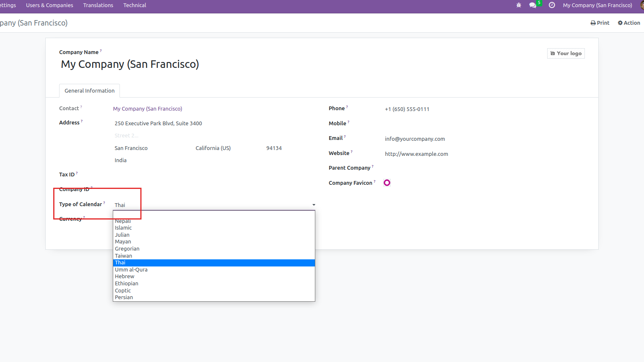The image size is (644, 362).
Task: Open the debug bug icon menu
Action: [519, 5]
